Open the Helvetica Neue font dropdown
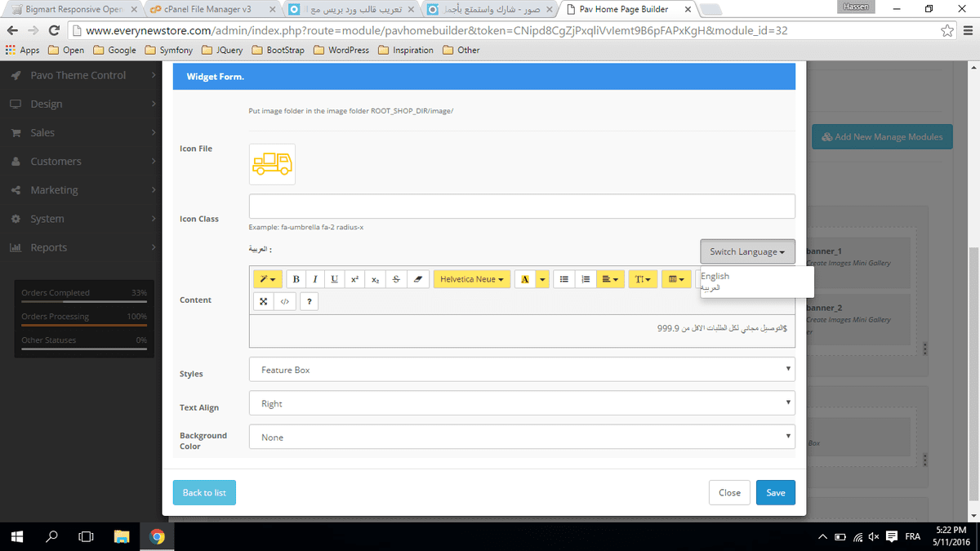Viewport: 980px width, 551px height. click(x=472, y=279)
